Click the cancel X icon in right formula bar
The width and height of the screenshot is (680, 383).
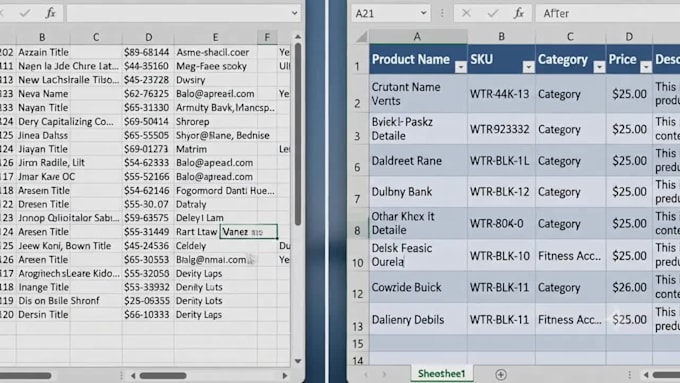466,13
